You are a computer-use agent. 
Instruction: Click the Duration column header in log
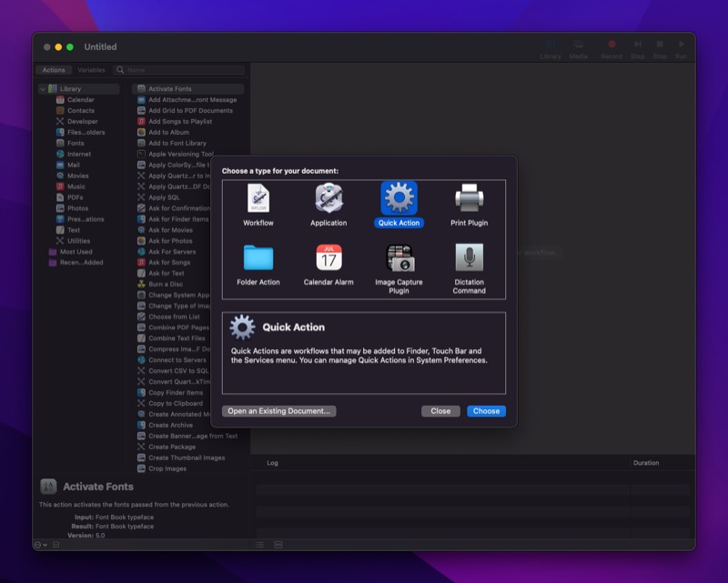646,463
